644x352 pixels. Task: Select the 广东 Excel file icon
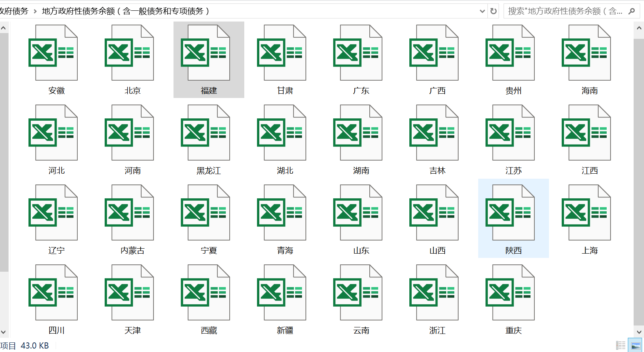click(x=358, y=53)
